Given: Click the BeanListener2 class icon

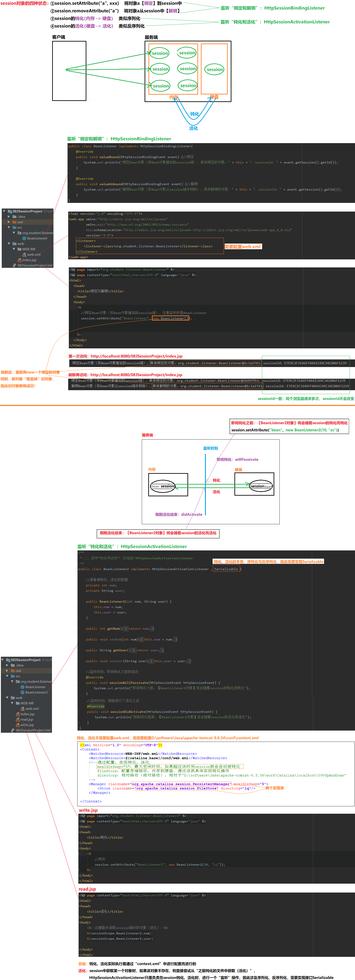Looking at the screenshot, I should (x=23, y=692).
